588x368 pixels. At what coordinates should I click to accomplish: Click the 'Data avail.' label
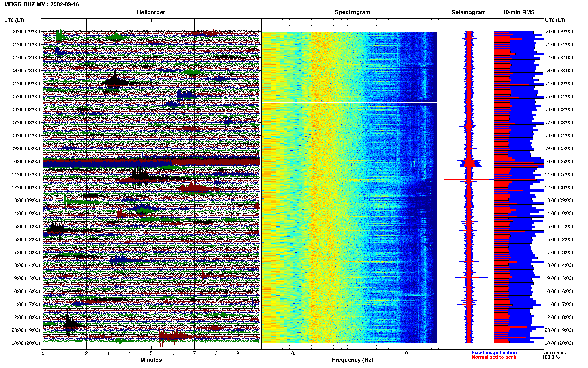click(x=554, y=352)
